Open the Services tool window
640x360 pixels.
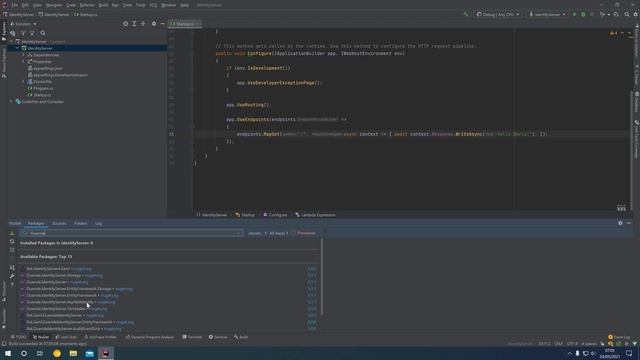(218, 337)
